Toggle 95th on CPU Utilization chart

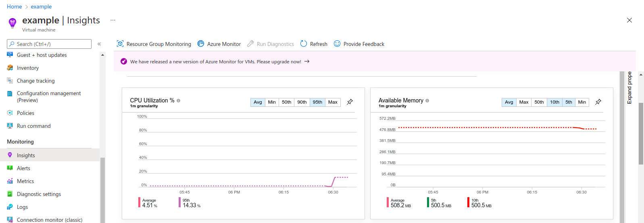(317, 102)
